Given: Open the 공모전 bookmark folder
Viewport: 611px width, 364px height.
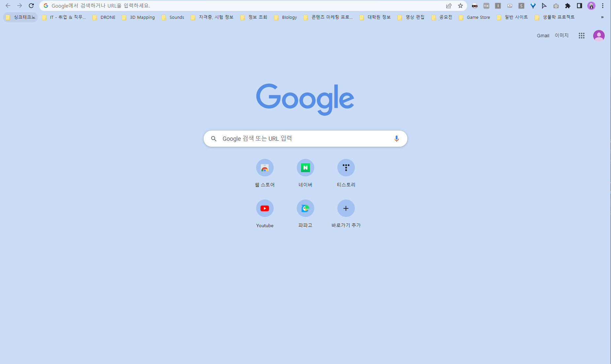Looking at the screenshot, I should tap(442, 17).
